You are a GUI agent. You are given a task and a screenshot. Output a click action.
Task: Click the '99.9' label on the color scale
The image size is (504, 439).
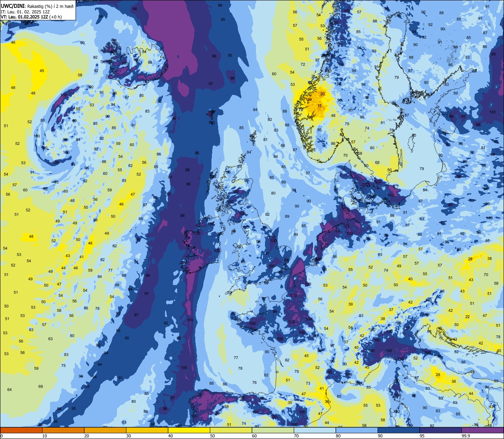coord(466,436)
